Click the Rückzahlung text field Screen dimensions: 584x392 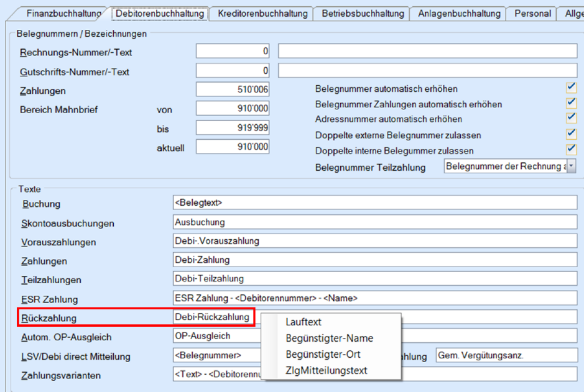coord(213,317)
